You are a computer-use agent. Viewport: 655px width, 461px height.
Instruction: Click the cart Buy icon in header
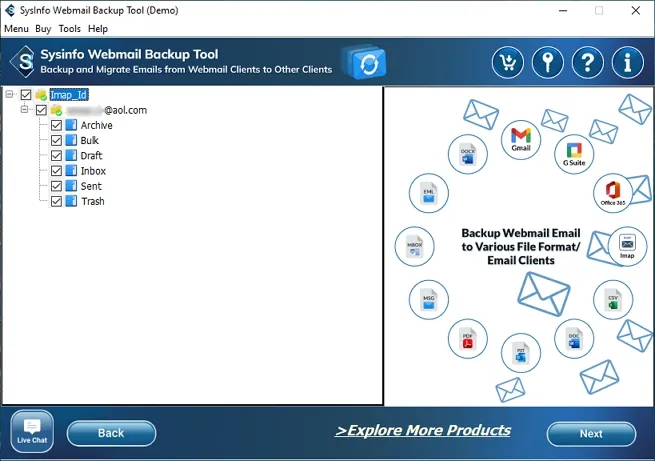(508, 63)
